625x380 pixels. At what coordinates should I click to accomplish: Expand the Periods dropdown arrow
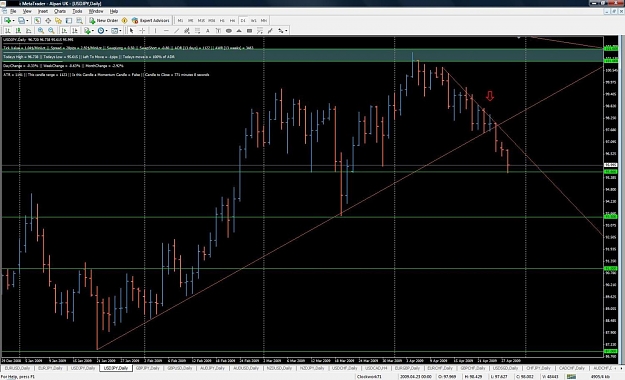pos(106,30)
